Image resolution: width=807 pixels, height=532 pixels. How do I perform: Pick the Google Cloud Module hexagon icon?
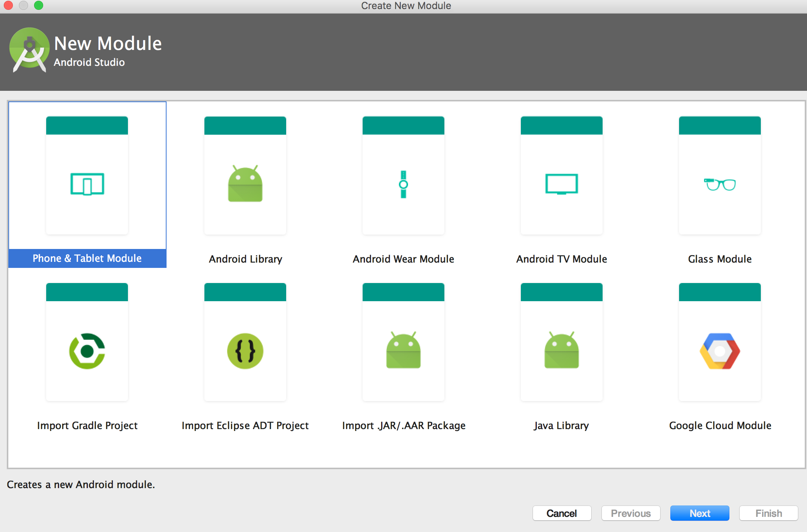[x=720, y=351]
